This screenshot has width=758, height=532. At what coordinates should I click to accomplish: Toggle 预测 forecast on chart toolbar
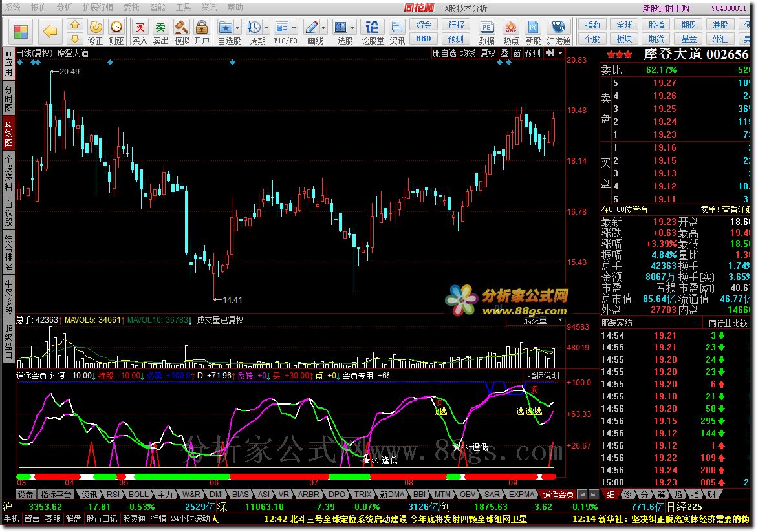point(533,53)
